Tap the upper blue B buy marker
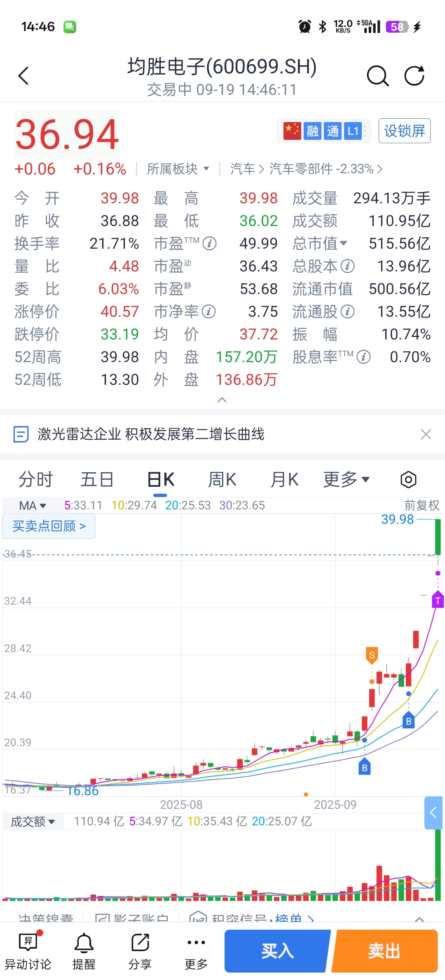445x980 pixels. coord(408,720)
